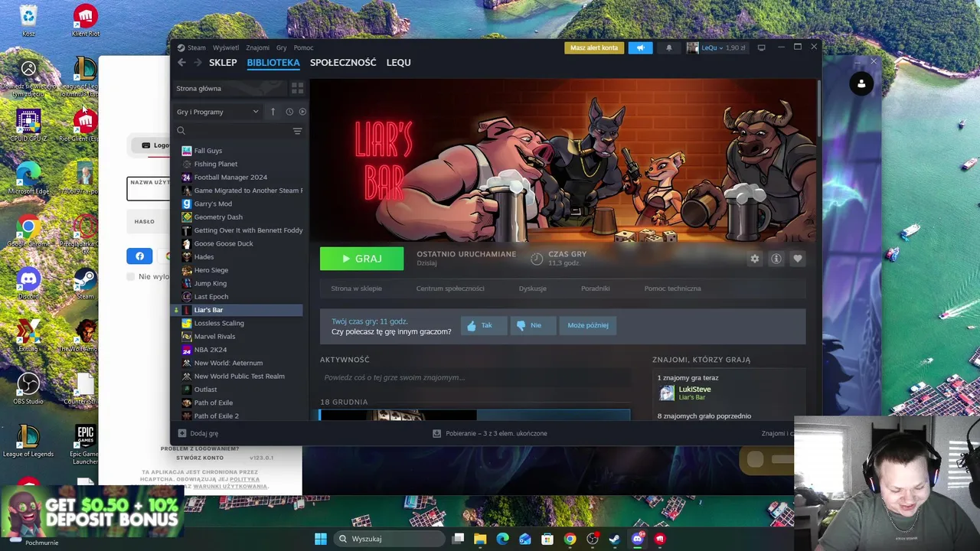Toggle the recent activity clock filter
The width and height of the screenshot is (980, 551).
[289, 112]
